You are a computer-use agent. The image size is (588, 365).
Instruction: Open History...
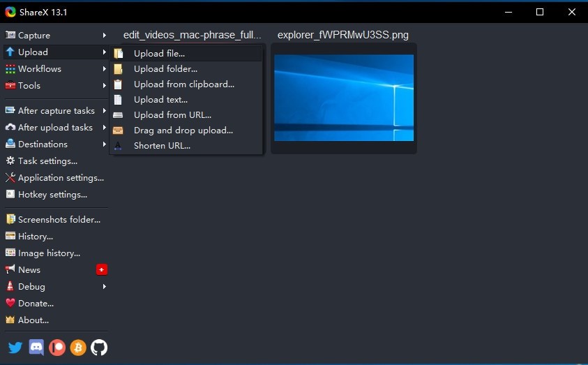[x=36, y=237]
